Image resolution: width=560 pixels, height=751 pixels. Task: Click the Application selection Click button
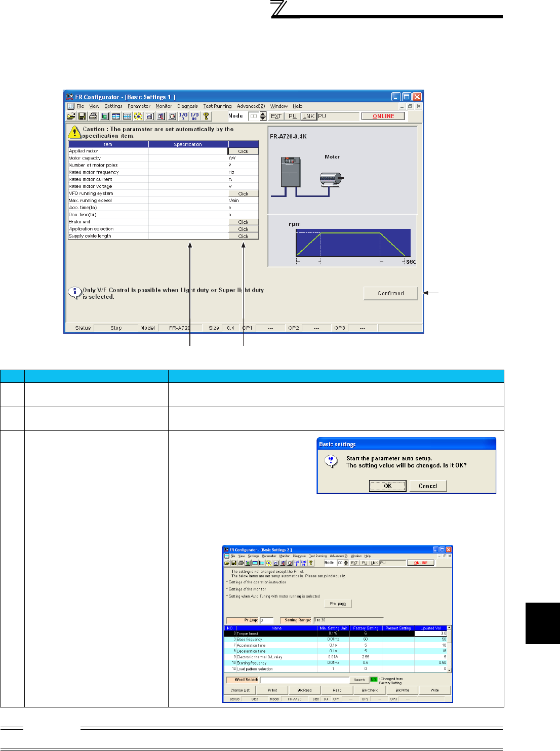(x=244, y=229)
